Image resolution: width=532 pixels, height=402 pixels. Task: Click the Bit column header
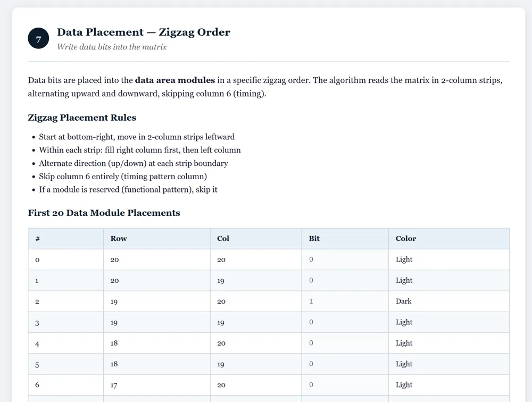[345, 238]
